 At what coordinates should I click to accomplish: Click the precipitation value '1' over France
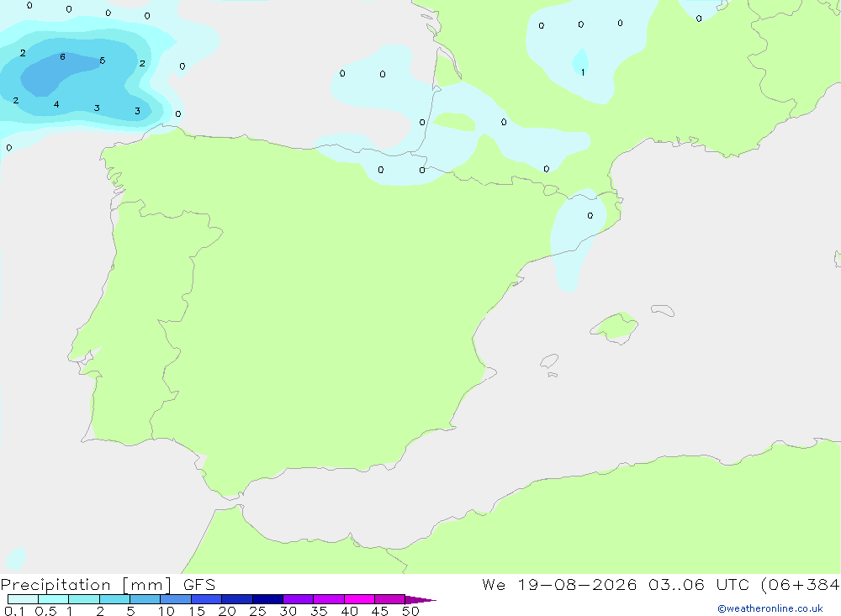click(583, 71)
